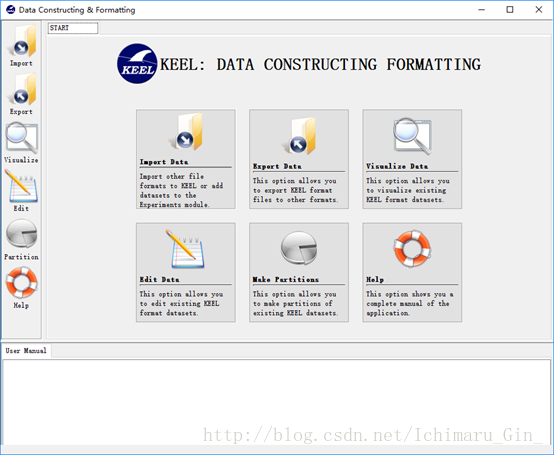Click the empty User Manual text area
554x455 pixels.
coord(277,402)
